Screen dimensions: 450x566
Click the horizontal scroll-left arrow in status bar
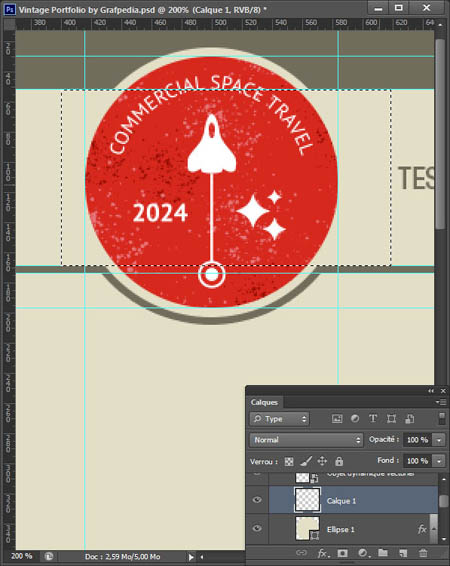click(x=202, y=557)
